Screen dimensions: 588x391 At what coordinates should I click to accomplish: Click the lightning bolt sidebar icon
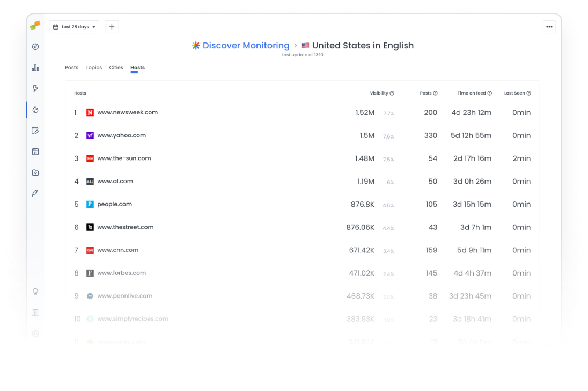(35, 89)
